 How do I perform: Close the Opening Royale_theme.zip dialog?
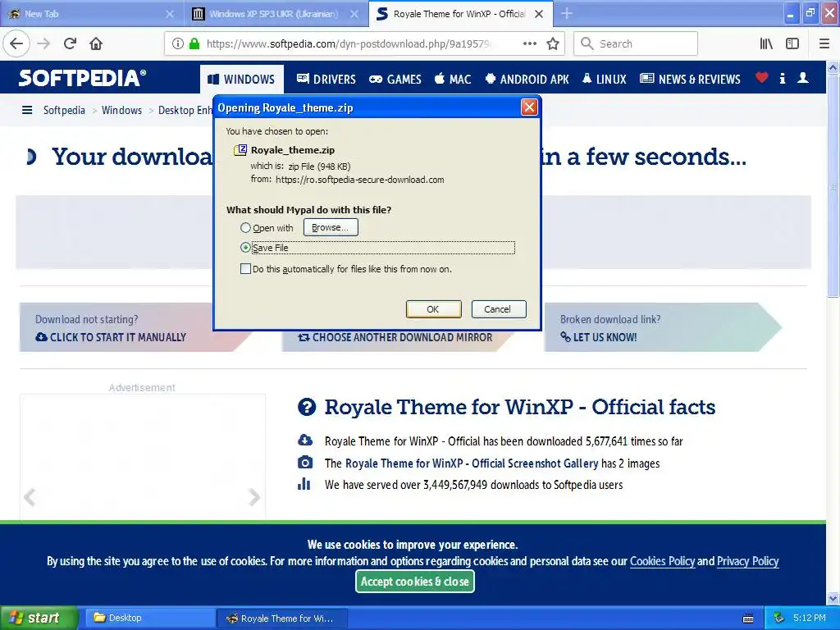pyautogui.click(x=529, y=107)
